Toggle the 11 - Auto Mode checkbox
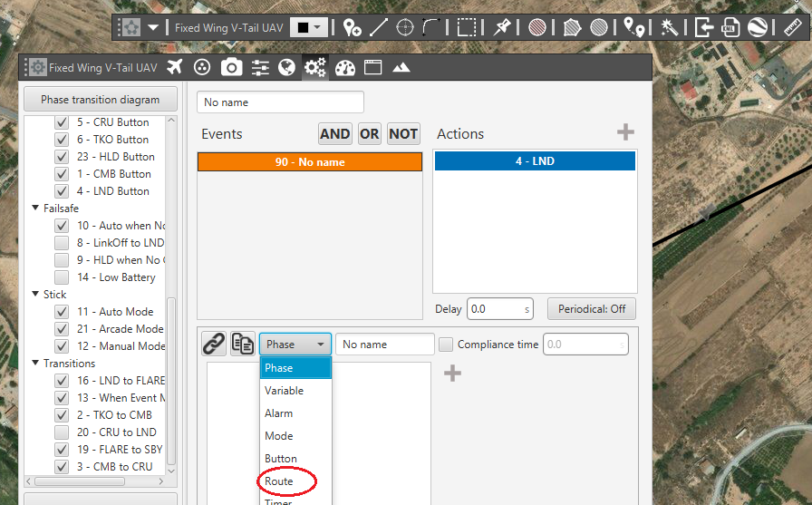The image size is (812, 505). (x=62, y=311)
